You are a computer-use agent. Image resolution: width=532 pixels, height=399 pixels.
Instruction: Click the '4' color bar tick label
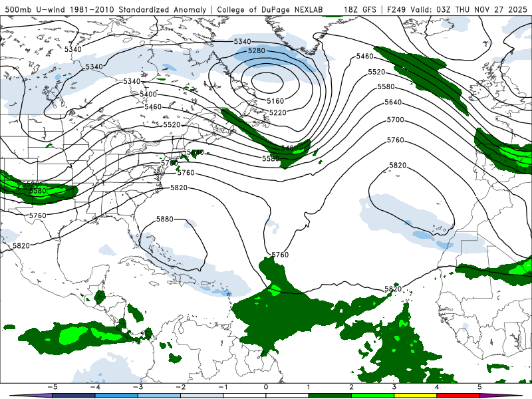[x=437, y=387]
